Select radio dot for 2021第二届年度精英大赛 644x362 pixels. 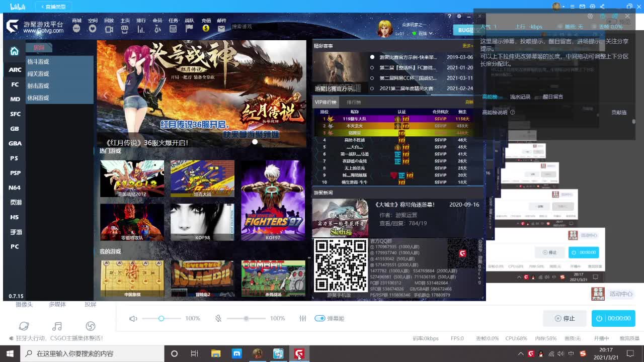(x=372, y=88)
